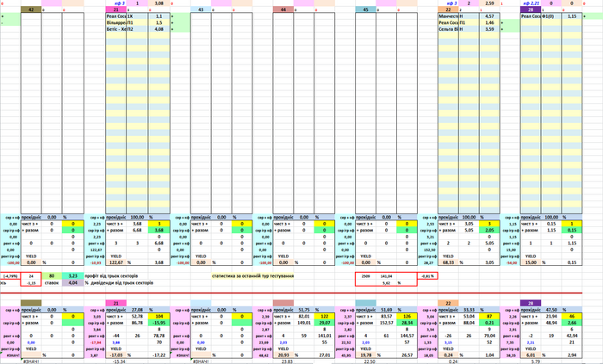Viewport: 603px width, 364px height.
Task: Select the blue italic 'кф 2,21' cell
Action: 531,3
